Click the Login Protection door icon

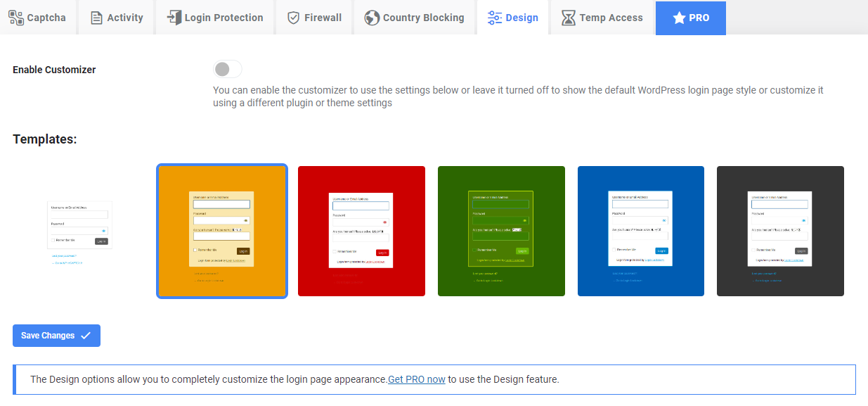pyautogui.click(x=174, y=18)
